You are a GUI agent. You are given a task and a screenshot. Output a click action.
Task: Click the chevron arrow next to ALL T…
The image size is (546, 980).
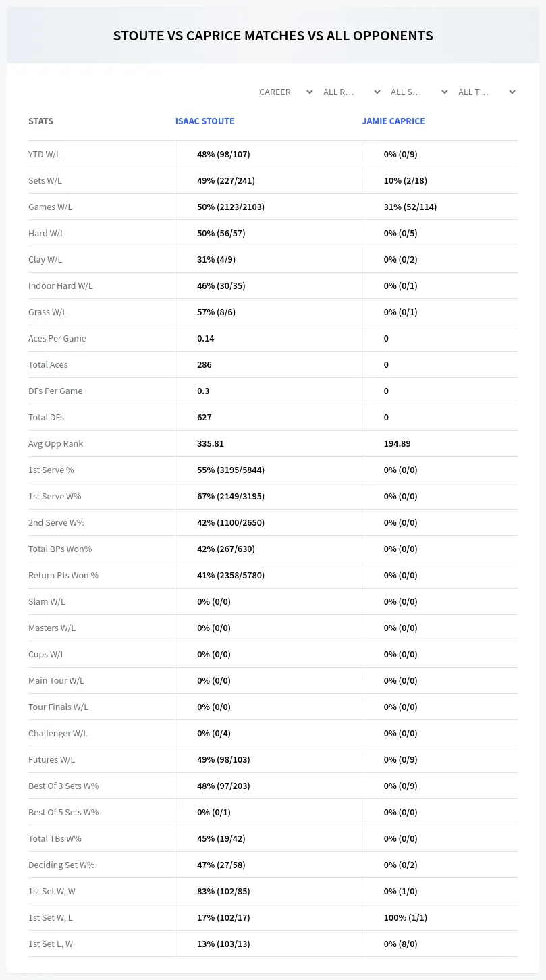click(512, 92)
